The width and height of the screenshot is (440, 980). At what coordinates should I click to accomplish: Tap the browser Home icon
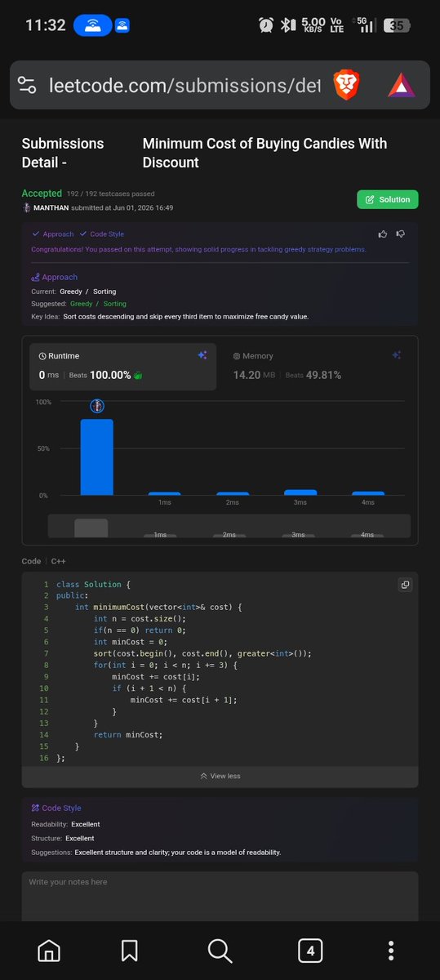pyautogui.click(x=49, y=951)
